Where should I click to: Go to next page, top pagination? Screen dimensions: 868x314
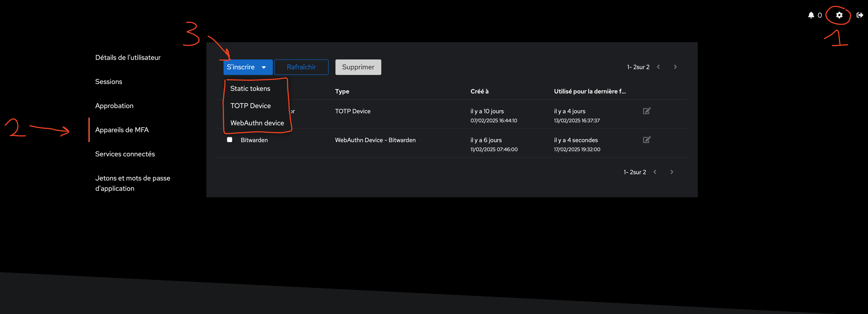tap(675, 67)
